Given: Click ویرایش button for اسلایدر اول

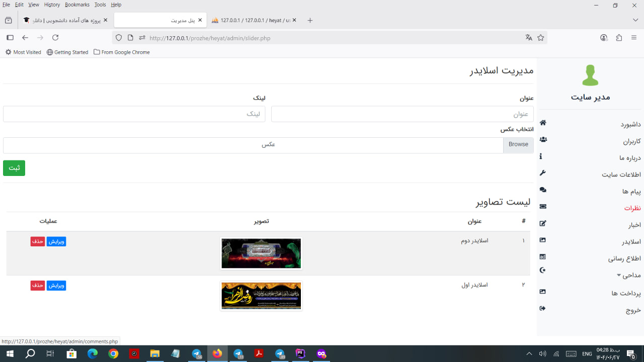Looking at the screenshot, I should click(x=56, y=286).
